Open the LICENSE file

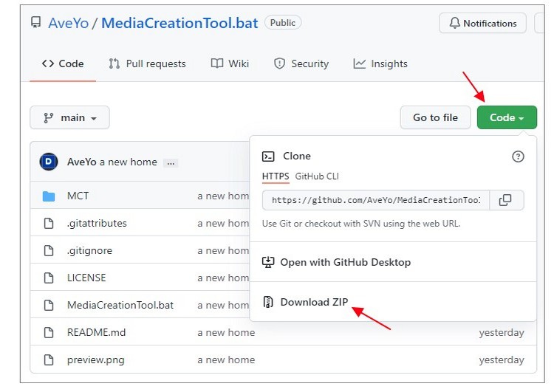[x=86, y=278]
